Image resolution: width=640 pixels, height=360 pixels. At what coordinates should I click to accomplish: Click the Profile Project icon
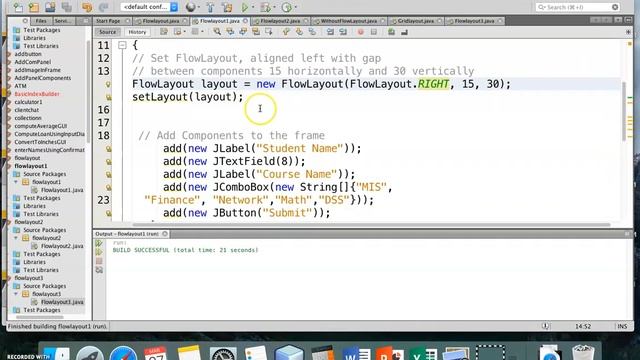tap(287, 7)
